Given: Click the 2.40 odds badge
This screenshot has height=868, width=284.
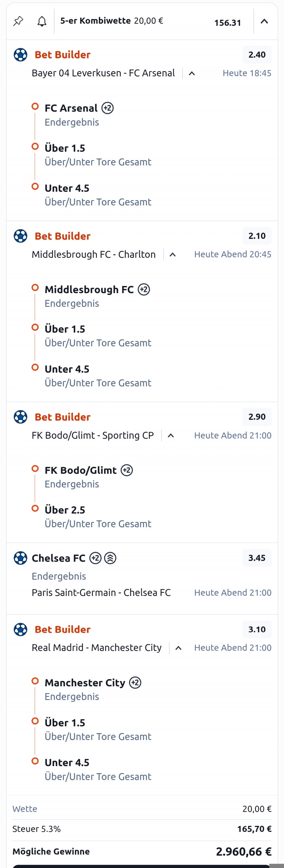Looking at the screenshot, I should pos(257,55).
